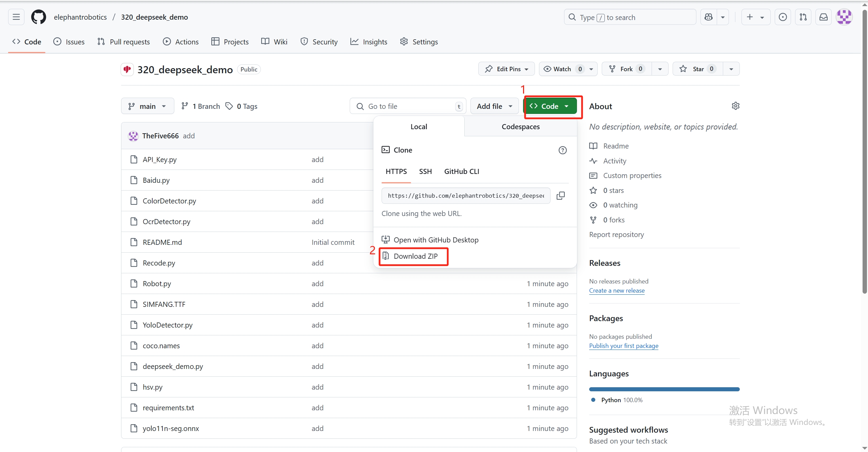
Task: Click the GitHub logo home icon
Action: coord(39,17)
